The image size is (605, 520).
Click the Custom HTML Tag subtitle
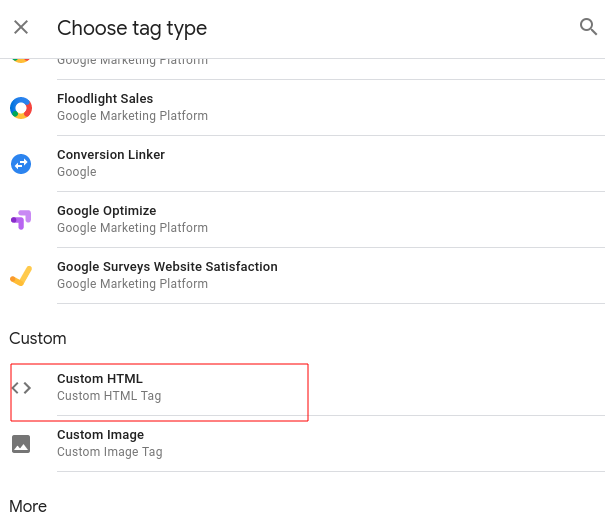click(x=109, y=396)
